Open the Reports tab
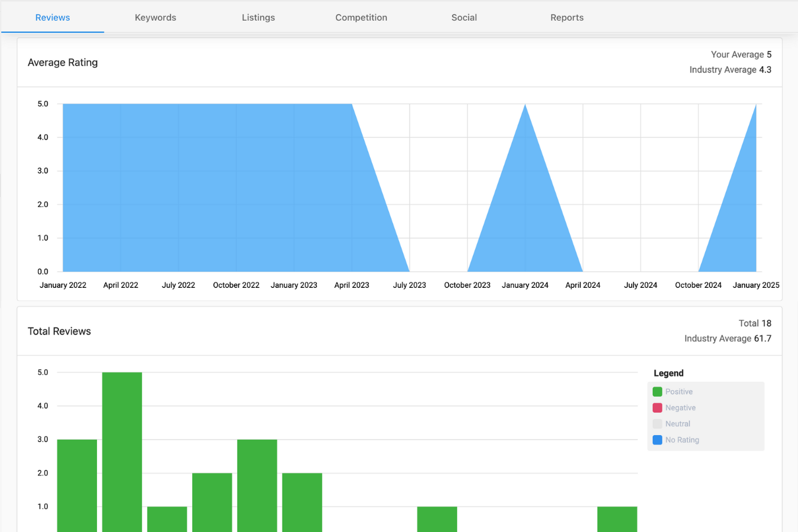This screenshot has height=532, width=798. coord(567,18)
